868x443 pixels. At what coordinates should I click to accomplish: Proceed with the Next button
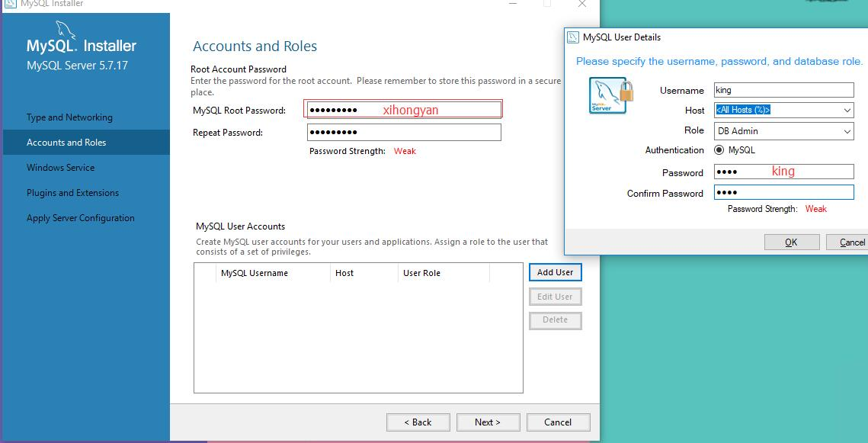tap(488, 422)
